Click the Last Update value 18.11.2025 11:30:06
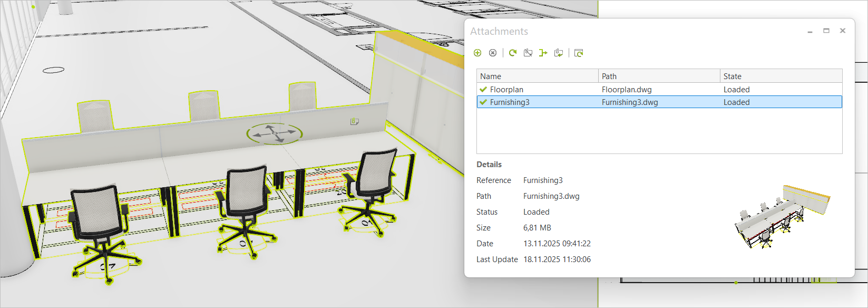This screenshot has height=308, width=868. point(557,259)
